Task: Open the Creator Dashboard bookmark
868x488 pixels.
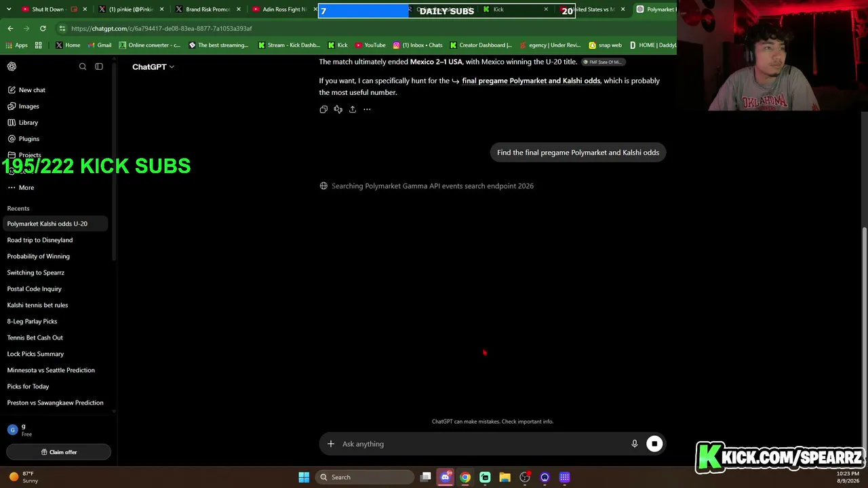Action: [x=481, y=45]
